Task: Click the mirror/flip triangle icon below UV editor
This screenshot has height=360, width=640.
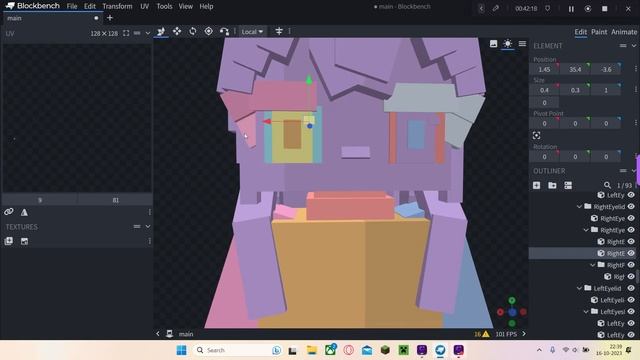Action: [24, 212]
